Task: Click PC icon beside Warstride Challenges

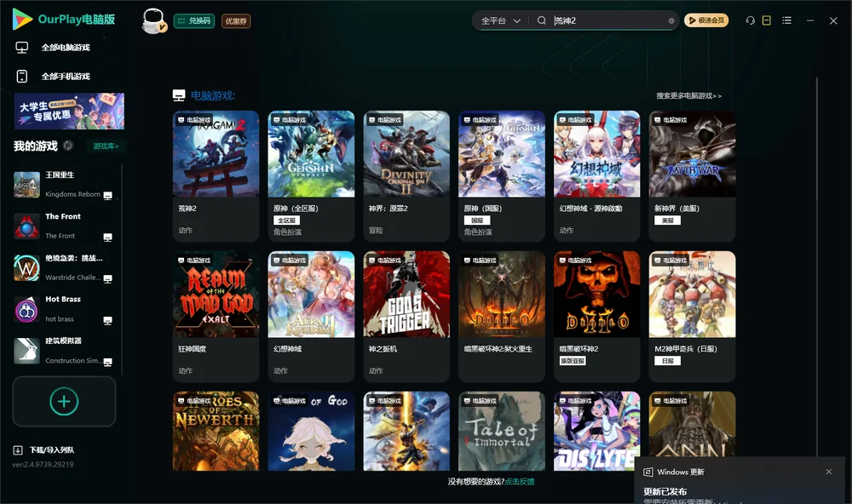Action: [108, 278]
